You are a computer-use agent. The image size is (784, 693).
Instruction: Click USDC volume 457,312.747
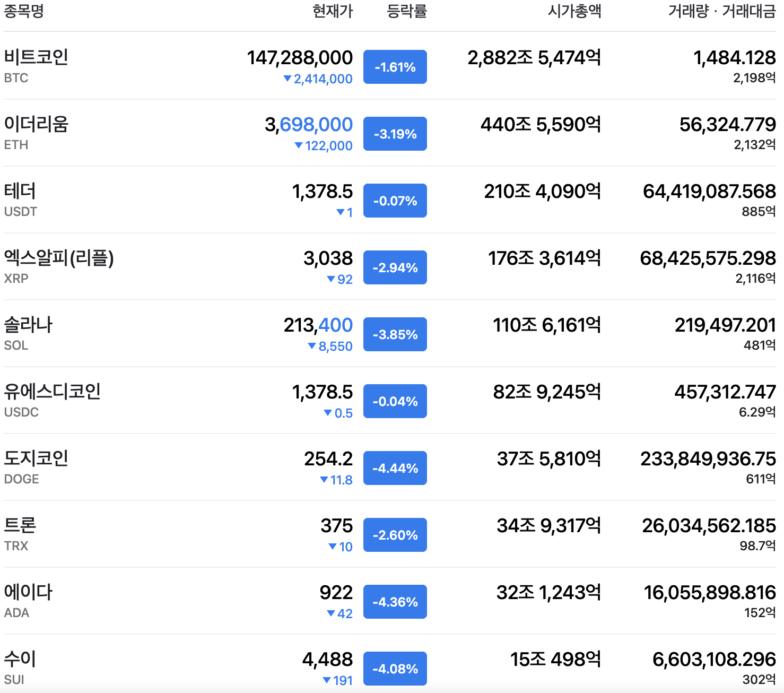pos(725,392)
